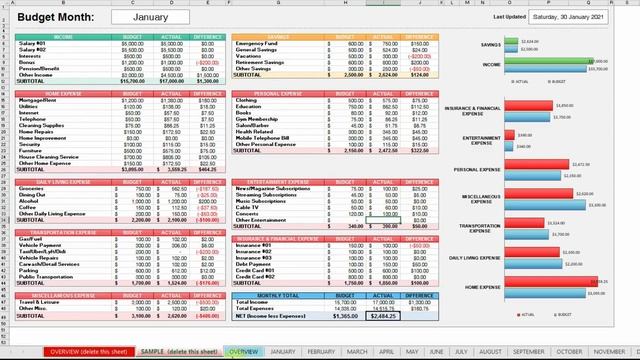This screenshot has width=640, height=360.
Task: Select the Groceries row label
Action: [x=31, y=189]
